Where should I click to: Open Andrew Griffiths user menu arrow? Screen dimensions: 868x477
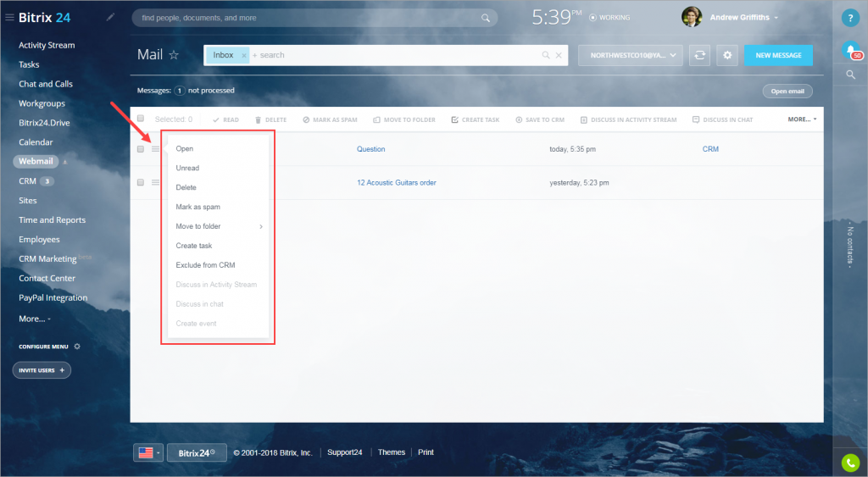coord(776,18)
